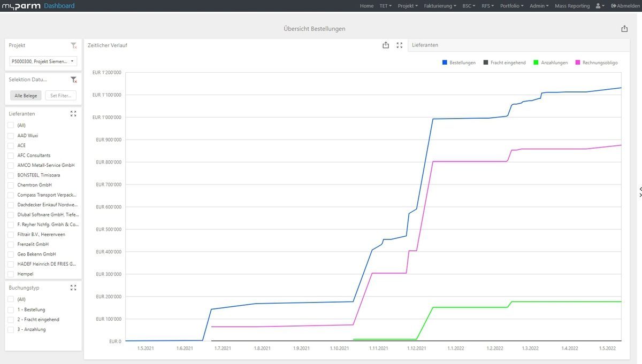This screenshot has height=364, width=642.
Task: Check the AAD Wuxi supplier checkbox
Action: pos(11,136)
